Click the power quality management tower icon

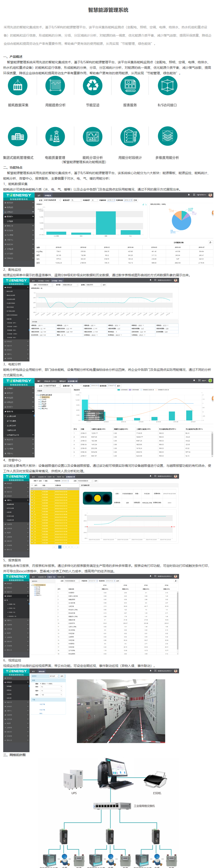click(x=55, y=136)
